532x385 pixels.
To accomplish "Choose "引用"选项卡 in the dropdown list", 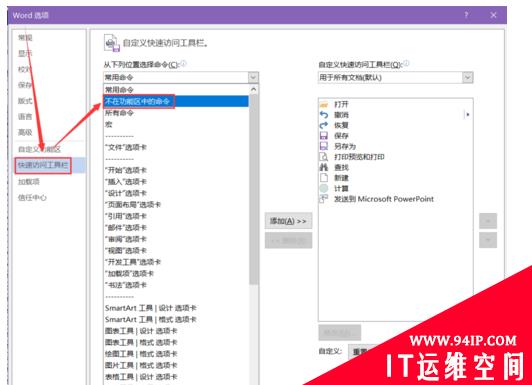I will pyautogui.click(x=176, y=216).
